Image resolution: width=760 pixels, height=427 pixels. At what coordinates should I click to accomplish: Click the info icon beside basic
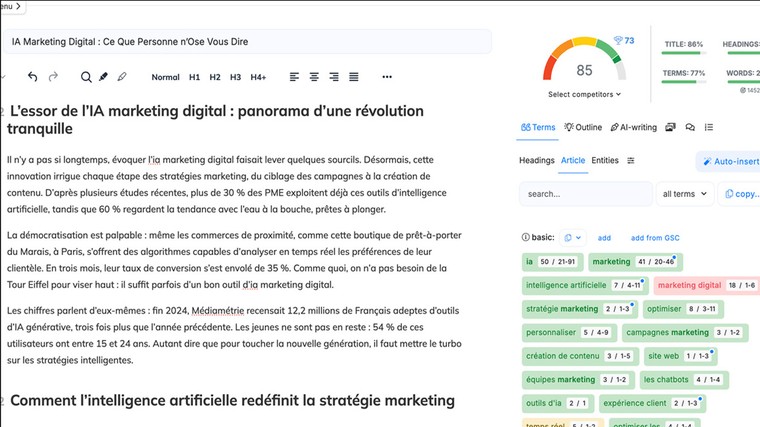[x=525, y=237]
